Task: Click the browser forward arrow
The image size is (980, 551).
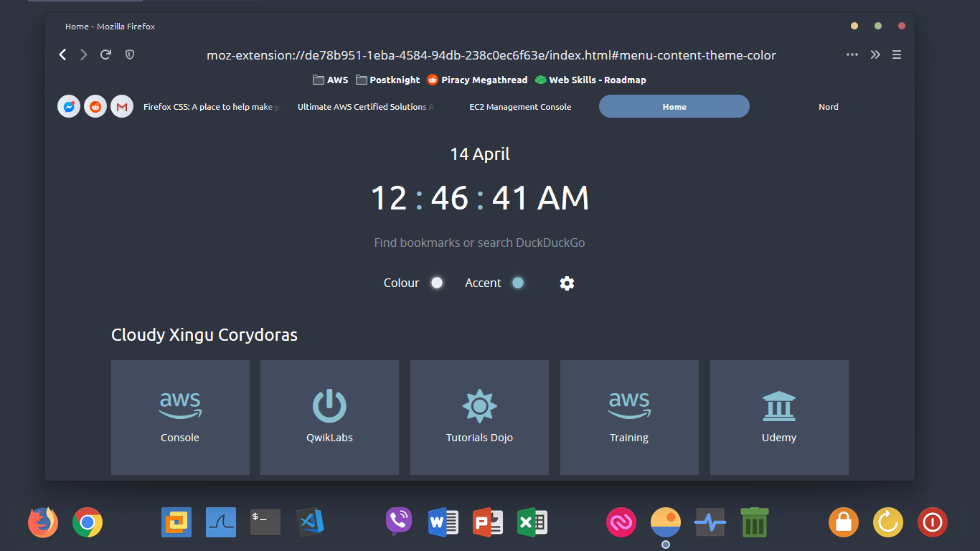Action: click(x=84, y=55)
